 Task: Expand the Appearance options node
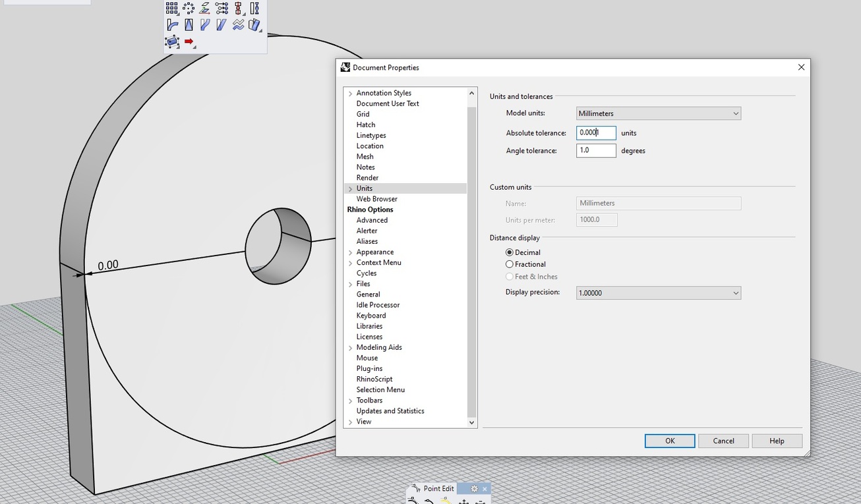click(x=350, y=252)
